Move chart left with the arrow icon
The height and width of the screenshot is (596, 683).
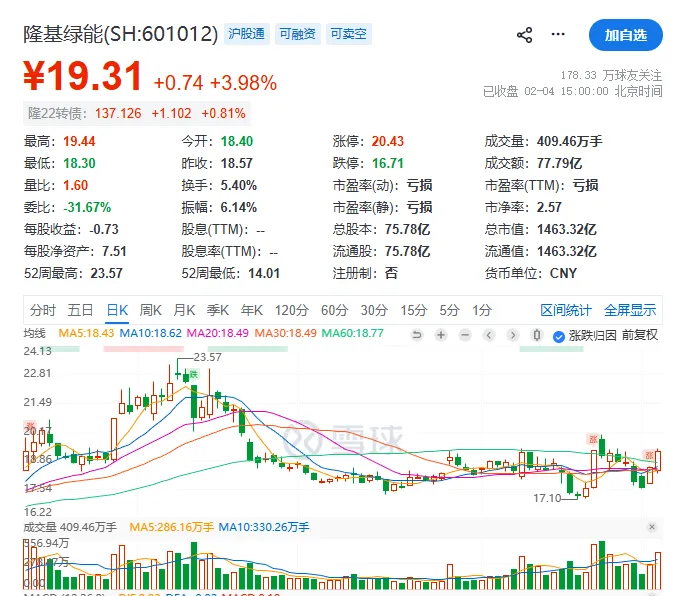click(x=489, y=335)
